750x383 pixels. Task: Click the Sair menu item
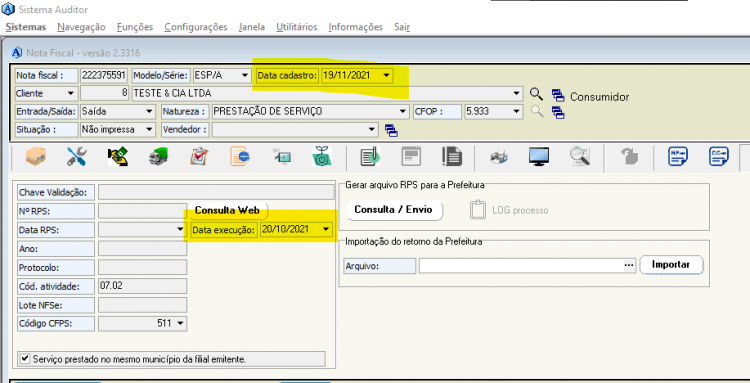(x=402, y=27)
